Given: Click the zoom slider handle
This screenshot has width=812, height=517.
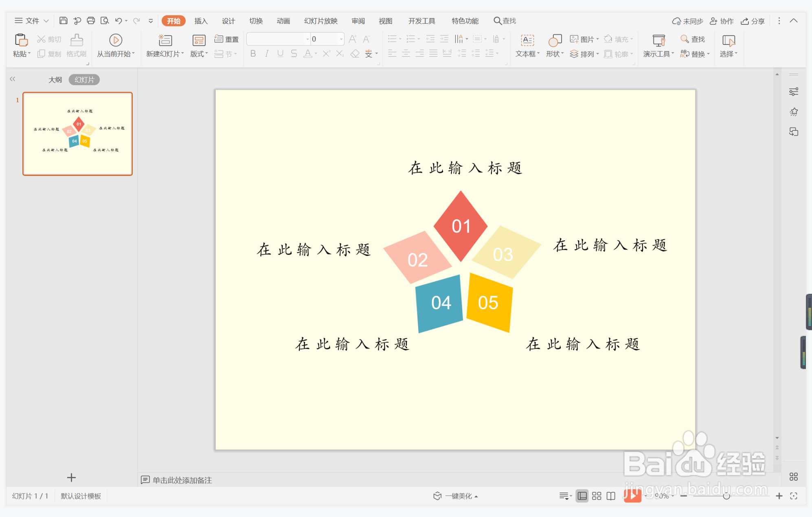Looking at the screenshot, I should click(726, 496).
